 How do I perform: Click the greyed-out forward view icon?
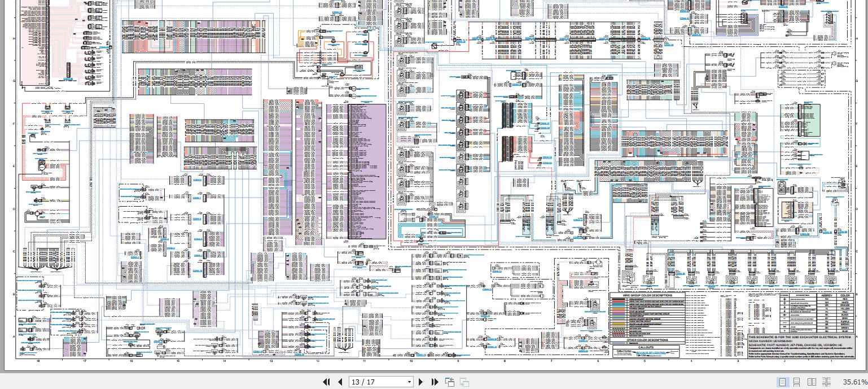(464, 382)
